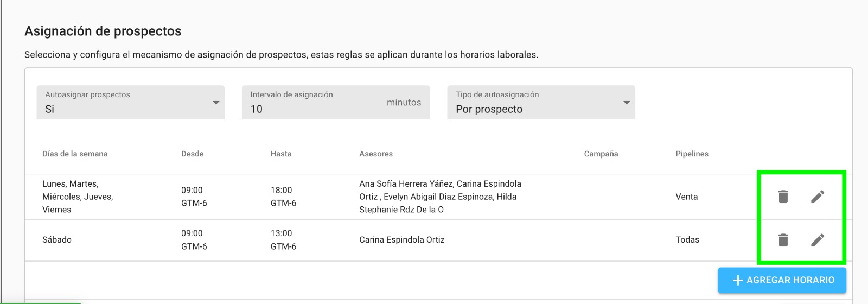This screenshot has height=304, width=868.
Task: Click the Campaña column header
Action: 601,154
